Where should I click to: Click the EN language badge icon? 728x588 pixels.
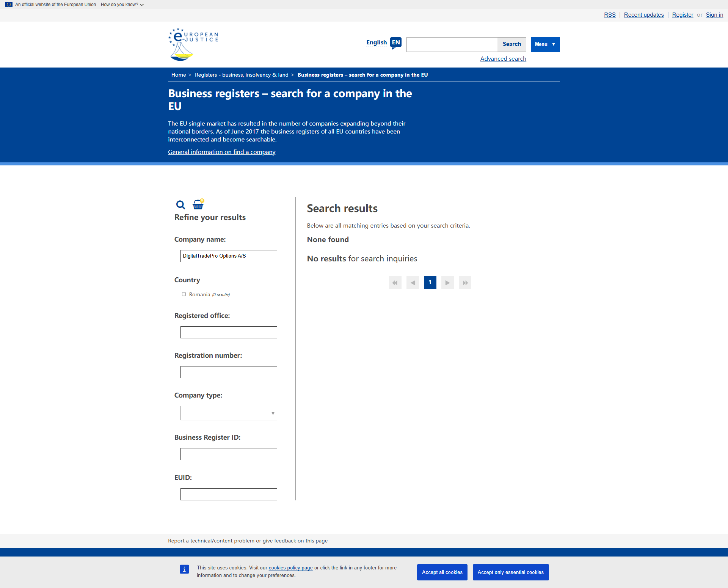pyautogui.click(x=396, y=43)
